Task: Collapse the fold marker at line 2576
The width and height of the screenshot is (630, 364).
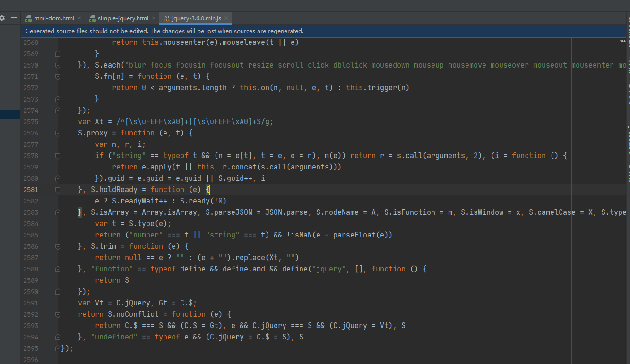Action: 58,133
